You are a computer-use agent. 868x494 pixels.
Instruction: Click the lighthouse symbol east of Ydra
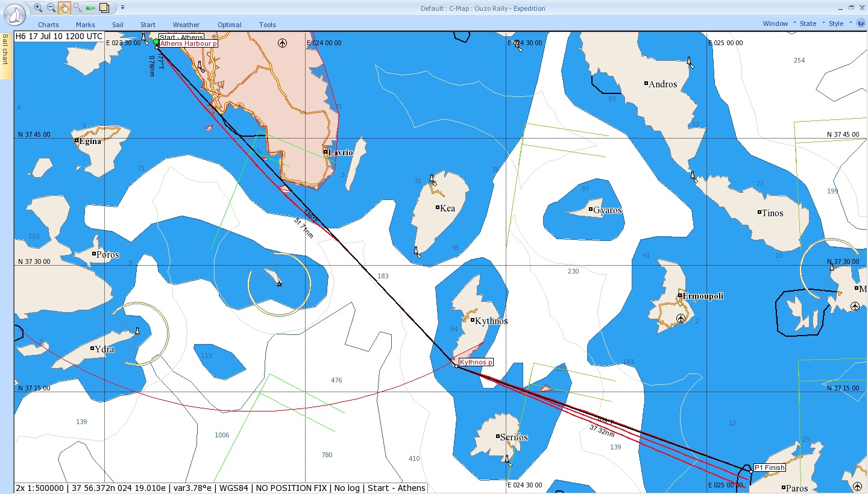click(137, 331)
